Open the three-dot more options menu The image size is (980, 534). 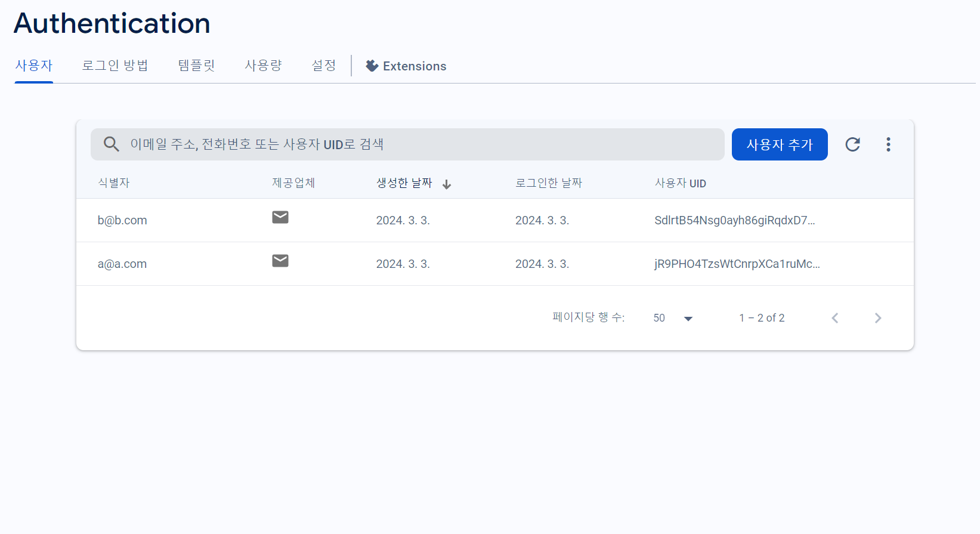point(888,144)
